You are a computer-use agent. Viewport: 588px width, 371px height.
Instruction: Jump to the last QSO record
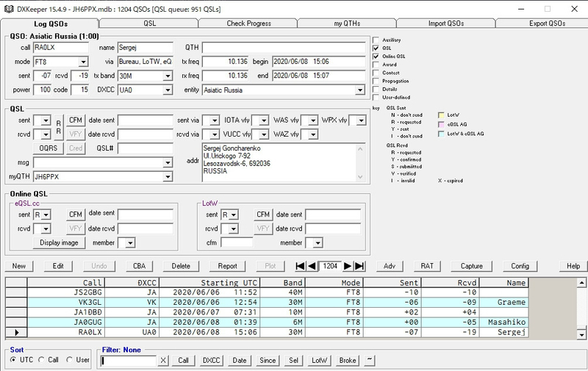[x=359, y=266]
